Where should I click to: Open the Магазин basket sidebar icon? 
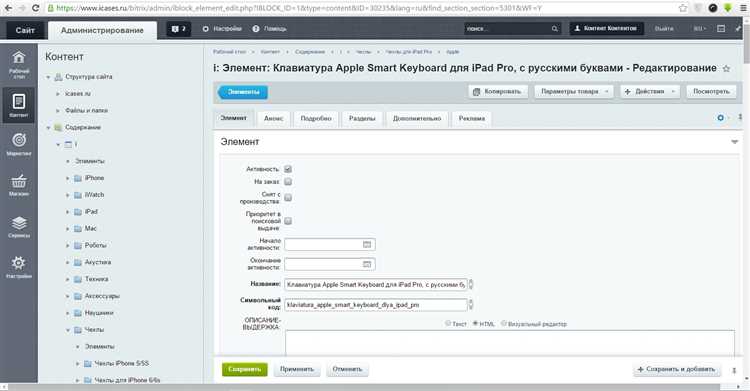tap(19, 185)
